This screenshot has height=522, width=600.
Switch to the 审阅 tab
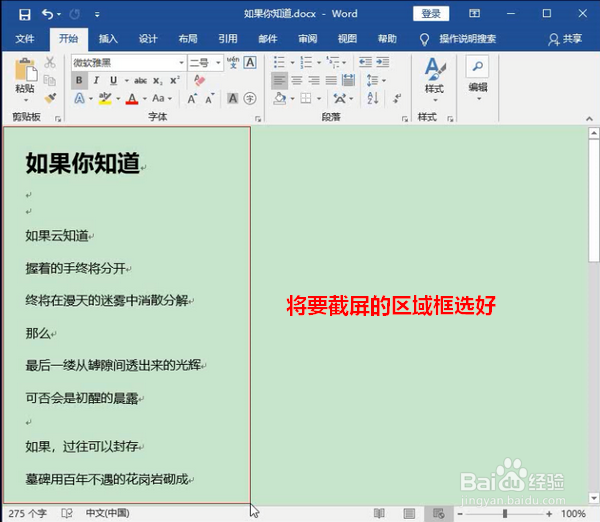[x=307, y=39]
